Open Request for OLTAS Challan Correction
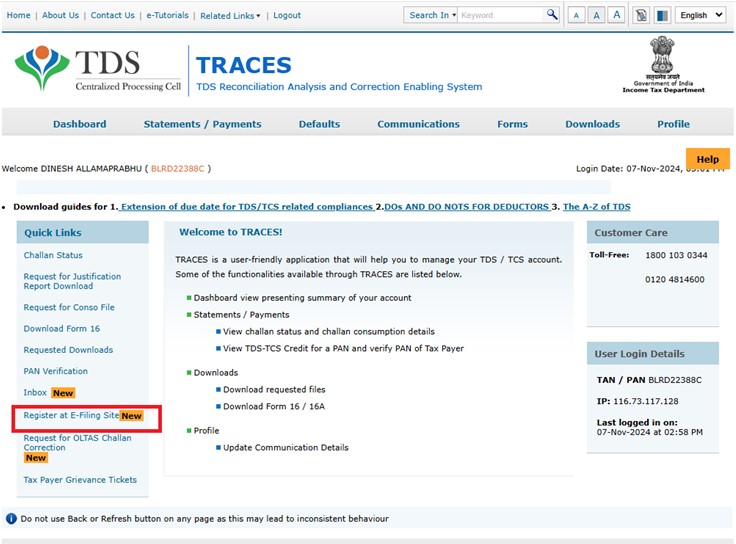Screen dimensions: 736x544 coord(77,443)
